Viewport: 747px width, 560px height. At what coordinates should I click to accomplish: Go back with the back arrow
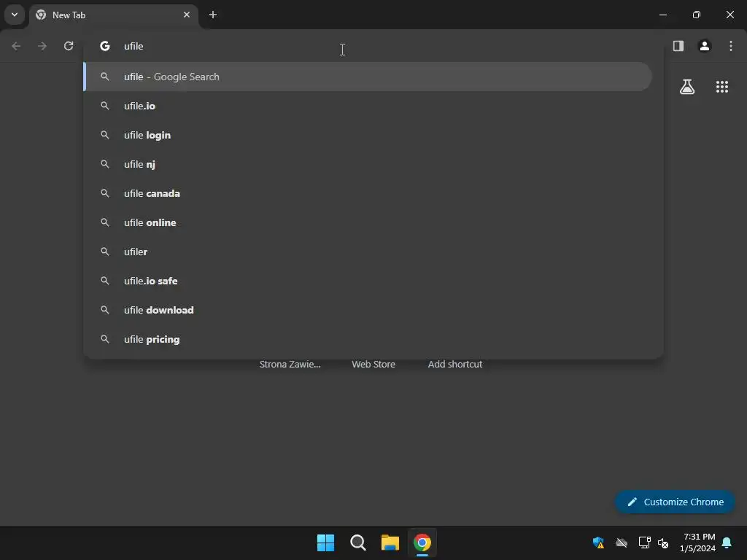(x=16, y=46)
